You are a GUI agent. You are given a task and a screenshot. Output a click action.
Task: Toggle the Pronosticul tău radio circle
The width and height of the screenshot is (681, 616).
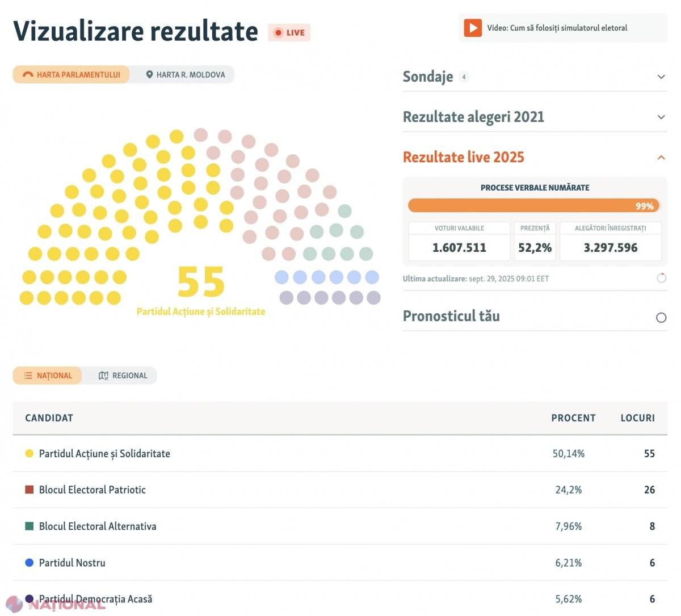pos(661,318)
